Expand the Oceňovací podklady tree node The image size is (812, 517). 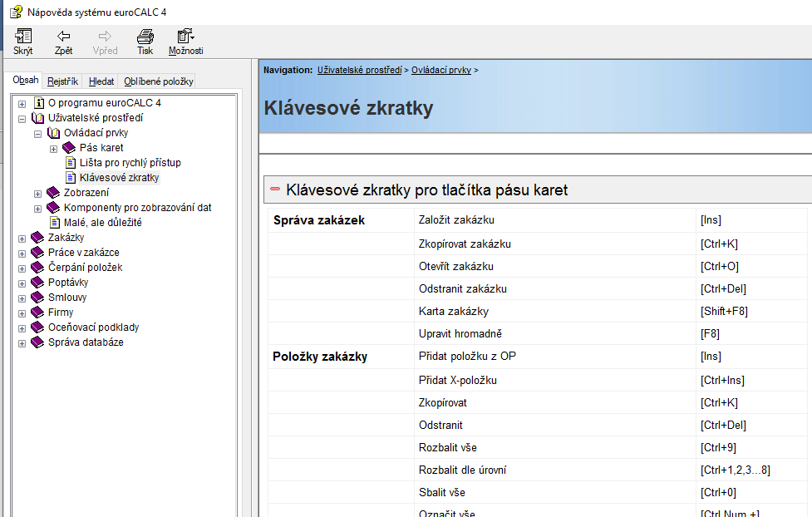click(22, 328)
